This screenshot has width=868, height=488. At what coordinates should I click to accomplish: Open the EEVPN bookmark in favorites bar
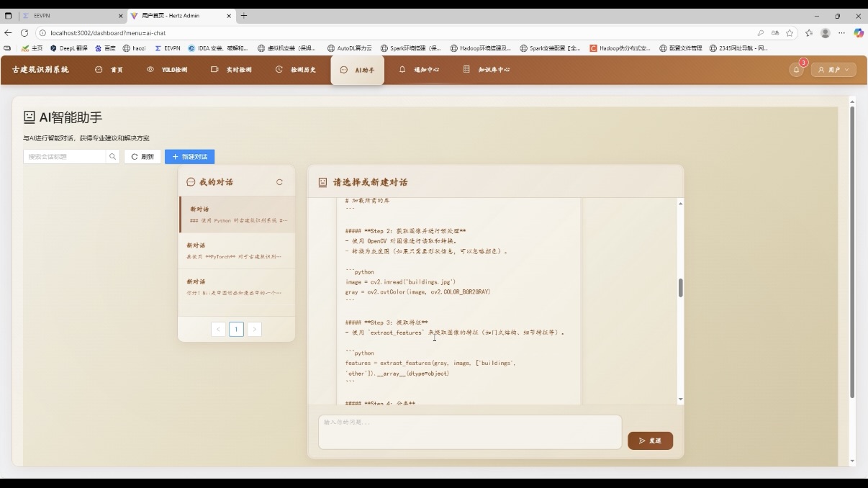coord(167,48)
